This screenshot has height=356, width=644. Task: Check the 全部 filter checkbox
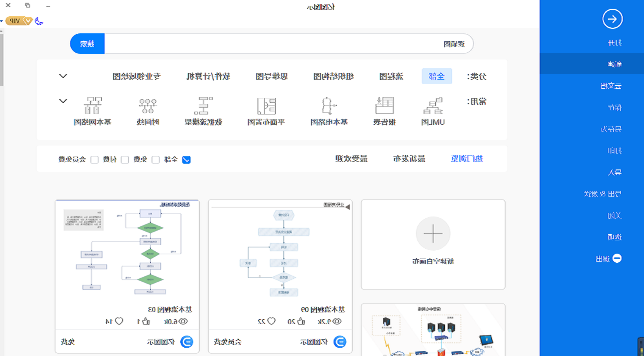tap(186, 160)
